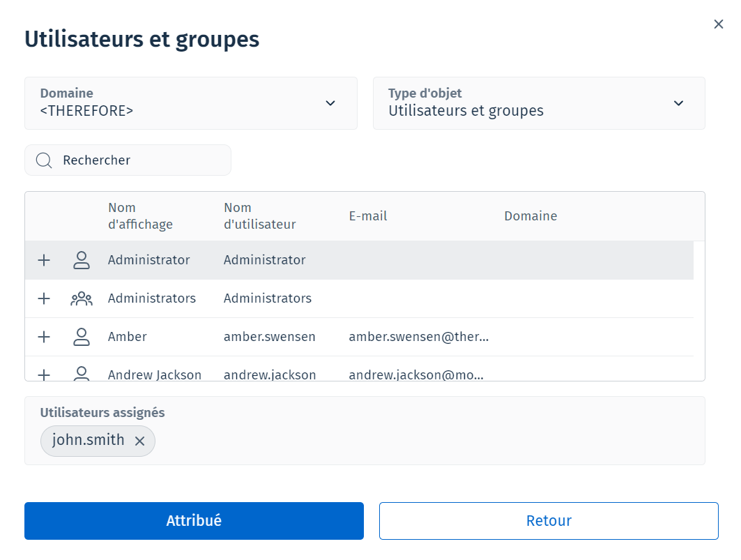Click the search magnifier icon
Viewport: 741px width, 560px height.
pyautogui.click(x=44, y=160)
